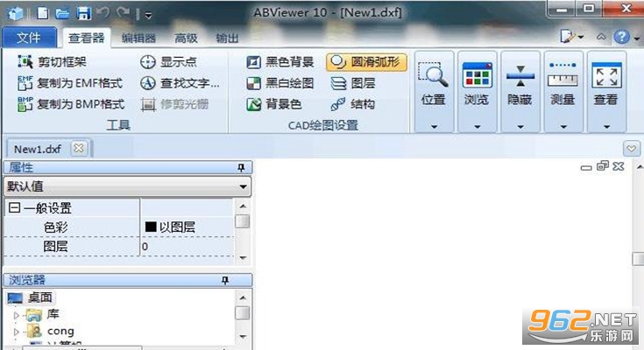Select the New1.dxf document tab
Screen dimensions: 644x350
[38, 149]
